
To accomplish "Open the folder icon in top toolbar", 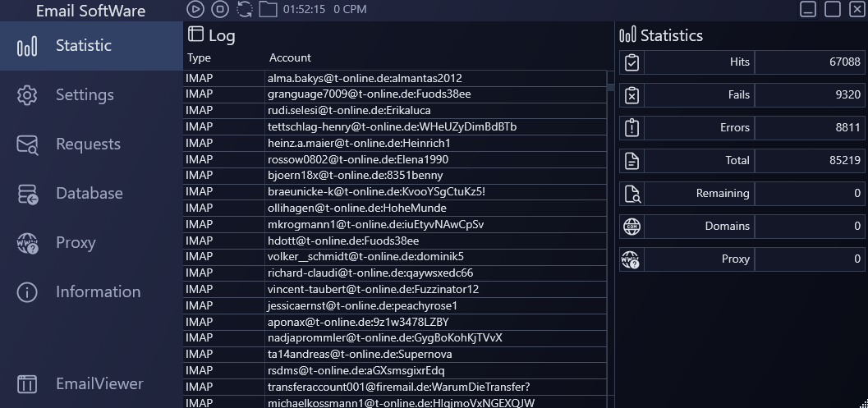I will [268, 10].
